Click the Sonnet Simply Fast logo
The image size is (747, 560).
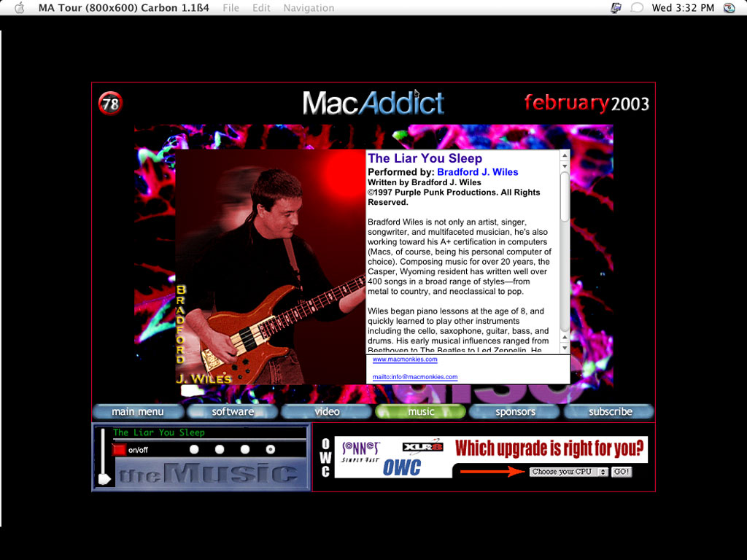(360, 451)
